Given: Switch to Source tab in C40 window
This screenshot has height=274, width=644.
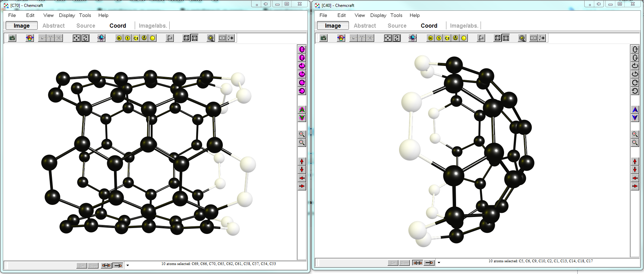Looking at the screenshot, I should tap(397, 26).
